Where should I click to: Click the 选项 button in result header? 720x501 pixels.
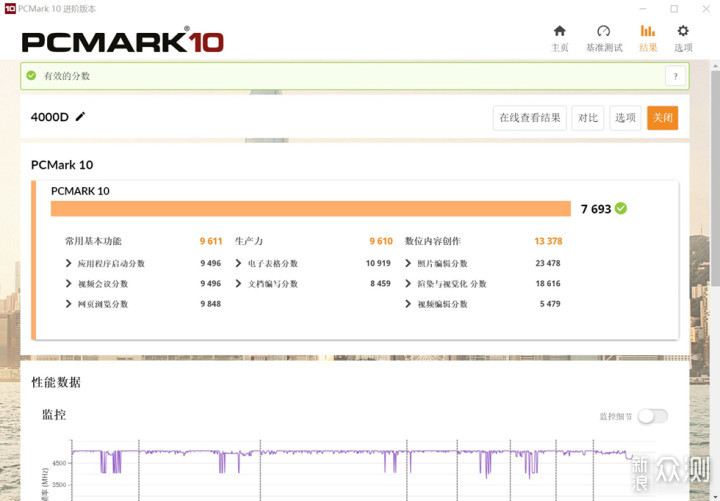[625, 118]
